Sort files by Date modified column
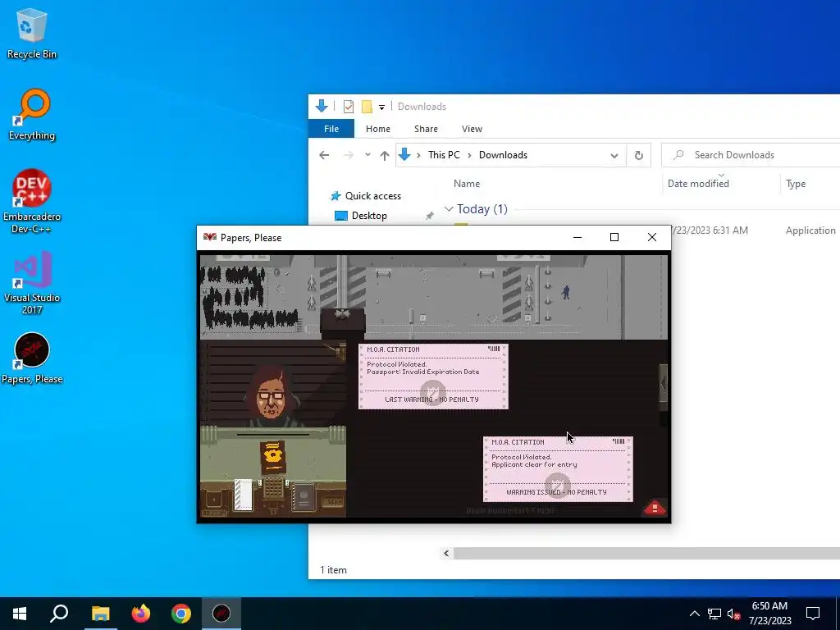 tap(698, 183)
